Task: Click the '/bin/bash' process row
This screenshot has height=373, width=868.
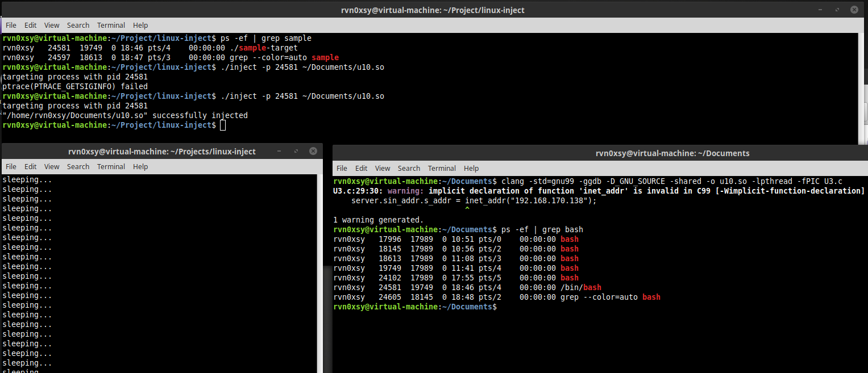Action: (x=467, y=287)
